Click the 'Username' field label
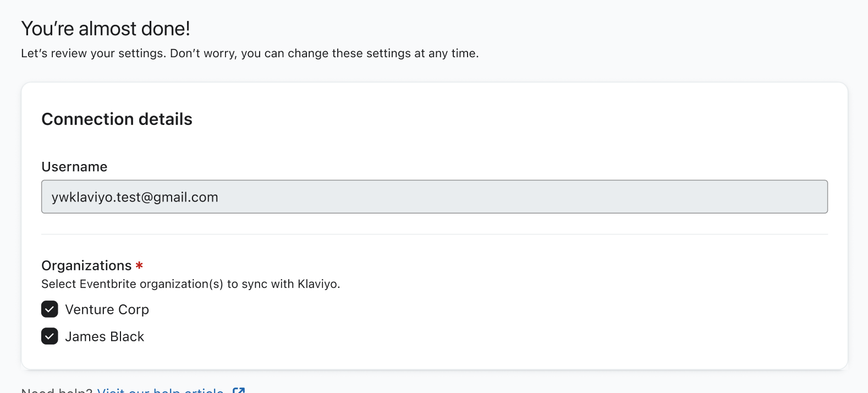This screenshot has width=868, height=393. pyautogui.click(x=74, y=167)
